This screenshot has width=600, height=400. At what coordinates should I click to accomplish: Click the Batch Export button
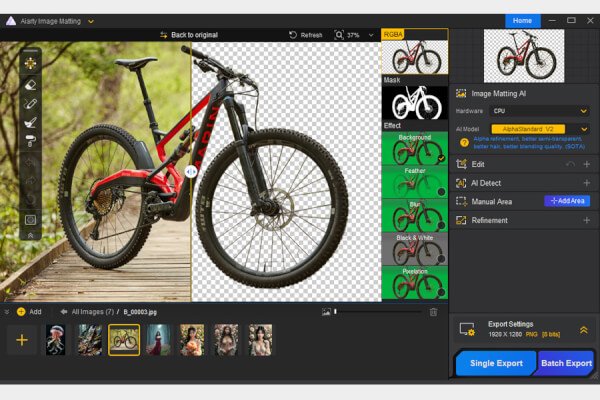click(566, 363)
